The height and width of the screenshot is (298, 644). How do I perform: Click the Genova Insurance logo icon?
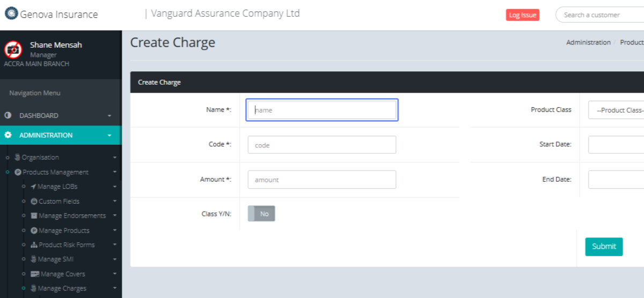tap(11, 13)
